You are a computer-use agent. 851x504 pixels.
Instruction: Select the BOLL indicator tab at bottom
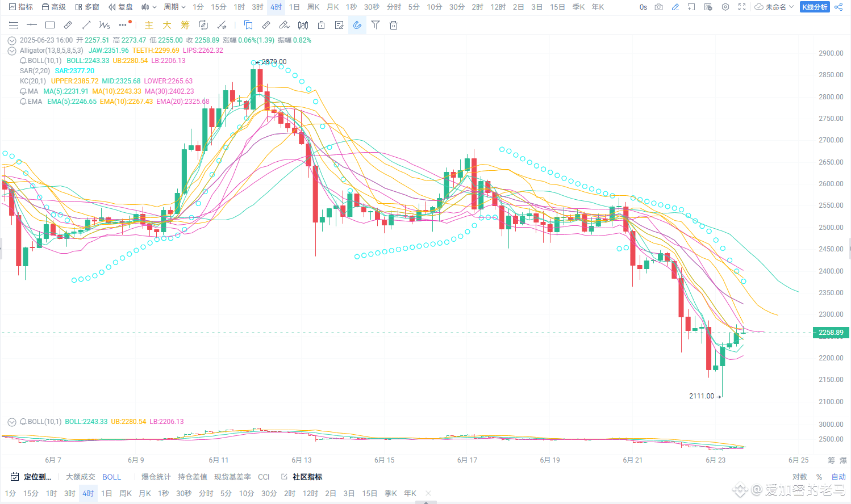[111, 477]
